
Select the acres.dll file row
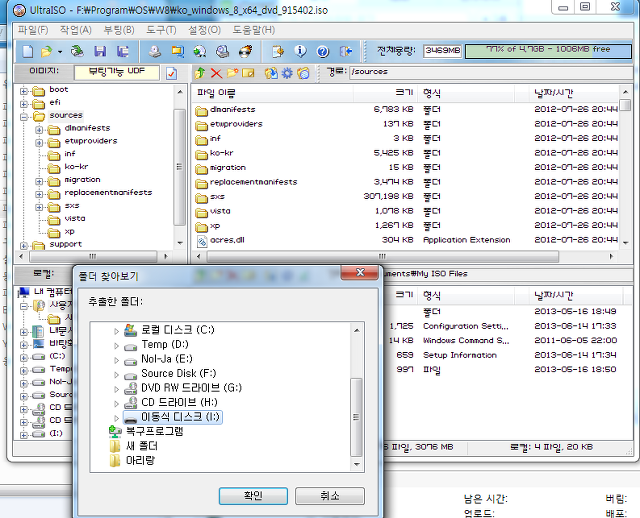[406, 240]
